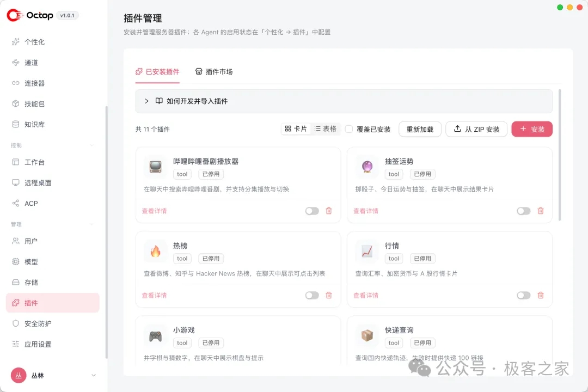588x392 pixels.
Task: Open the 技能包 skill package icon
Action: (x=15, y=103)
